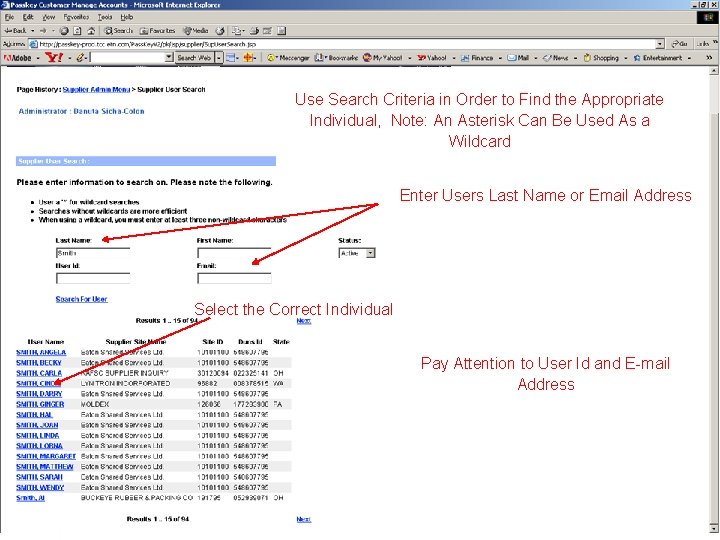Open the Mail print options dropdown arrow

[245, 31]
